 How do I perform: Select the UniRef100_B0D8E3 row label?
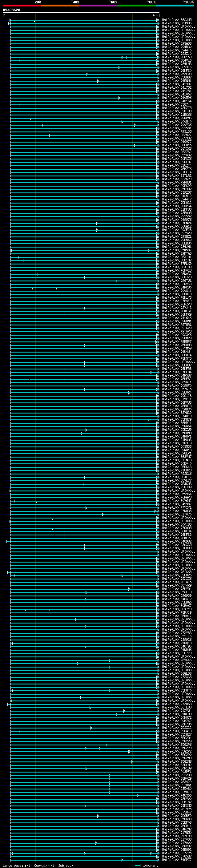click(177, 294)
